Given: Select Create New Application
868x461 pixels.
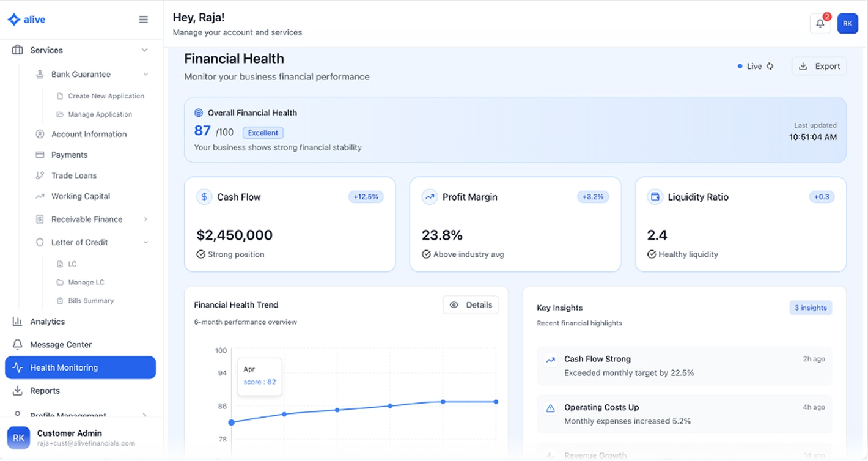Looking at the screenshot, I should pyautogui.click(x=106, y=96).
